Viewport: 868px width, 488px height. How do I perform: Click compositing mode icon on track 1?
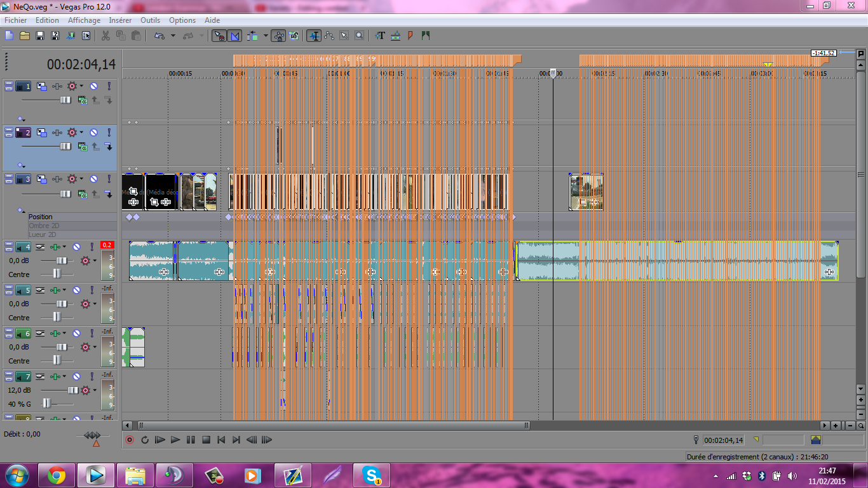(82, 100)
